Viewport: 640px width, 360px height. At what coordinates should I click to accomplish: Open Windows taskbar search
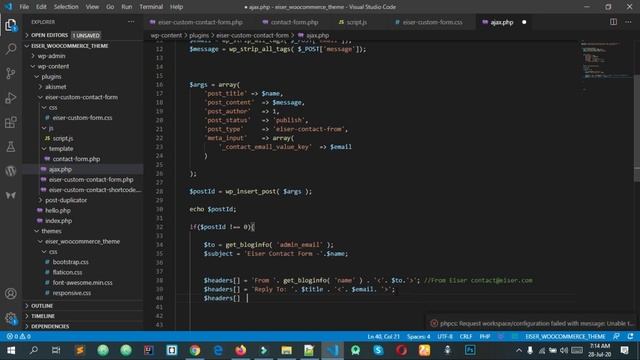point(34,350)
